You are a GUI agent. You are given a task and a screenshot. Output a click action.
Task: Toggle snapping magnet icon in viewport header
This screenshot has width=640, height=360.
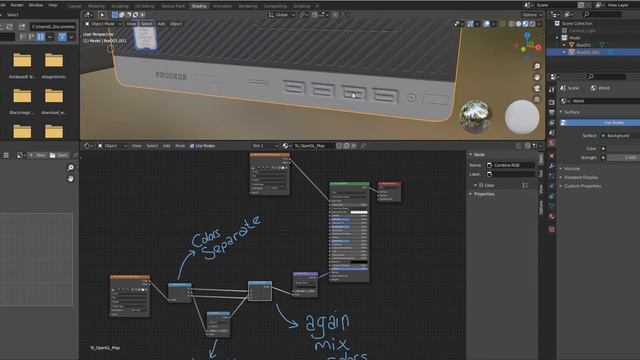315,15
